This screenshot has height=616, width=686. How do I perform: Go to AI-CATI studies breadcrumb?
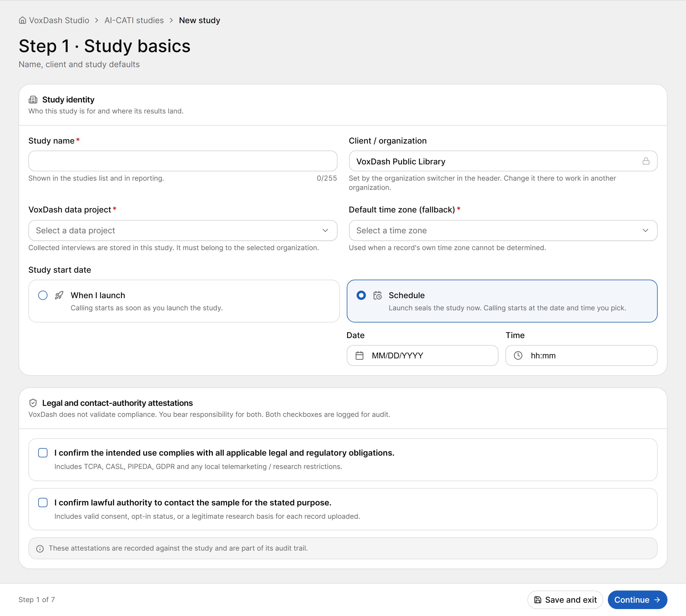(x=134, y=20)
